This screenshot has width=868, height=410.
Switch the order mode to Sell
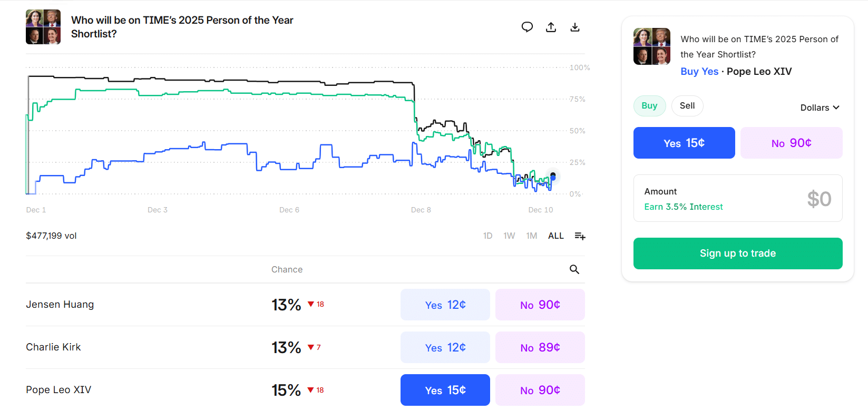pos(687,106)
